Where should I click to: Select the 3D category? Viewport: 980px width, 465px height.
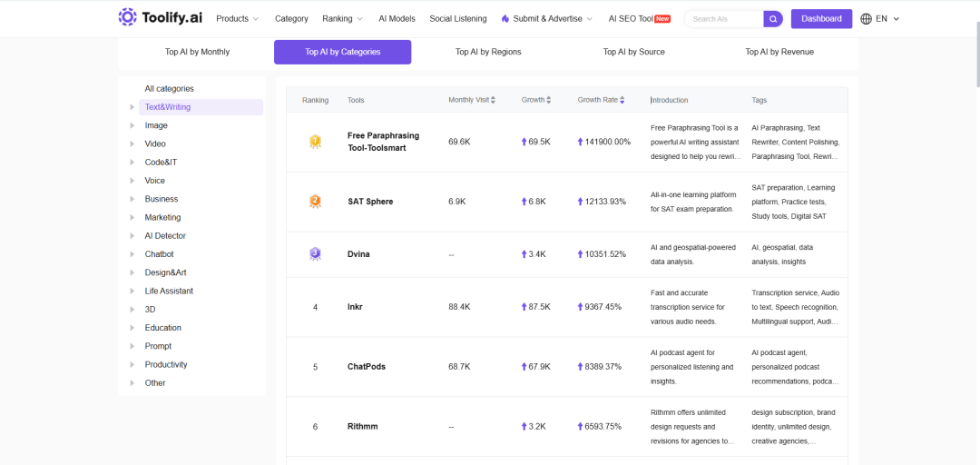point(150,309)
